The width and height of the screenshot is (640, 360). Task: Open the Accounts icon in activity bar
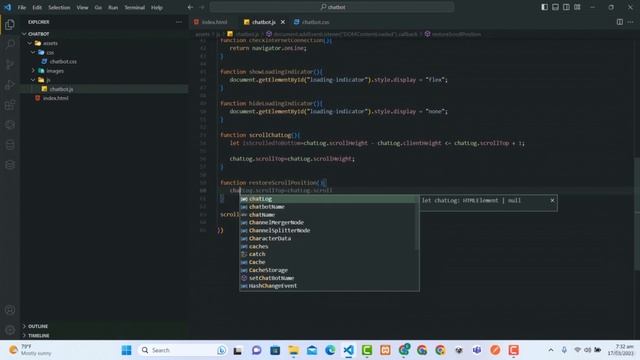pyautogui.click(x=10, y=310)
